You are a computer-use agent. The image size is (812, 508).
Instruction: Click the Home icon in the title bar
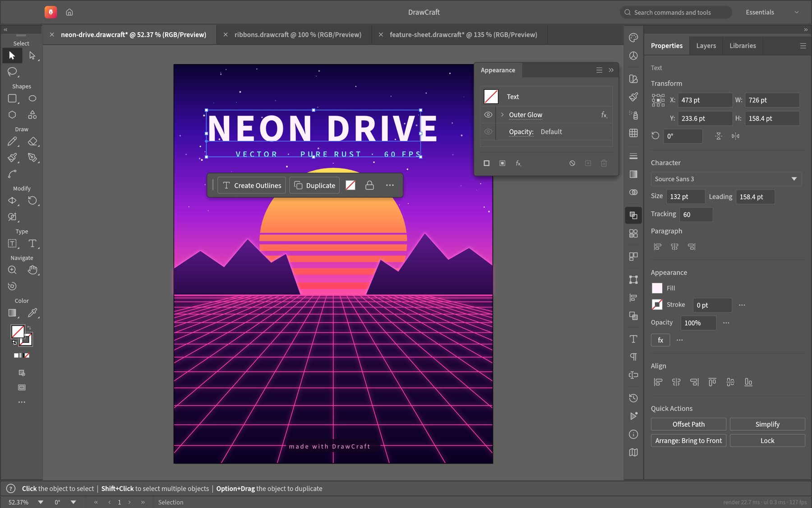coord(69,12)
